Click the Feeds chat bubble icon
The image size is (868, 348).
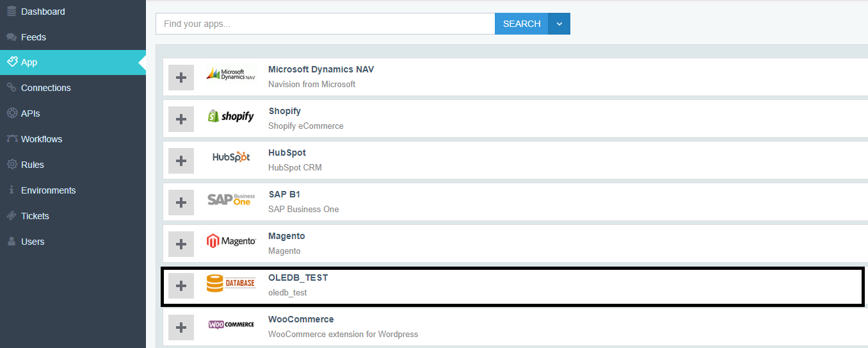[x=12, y=37]
